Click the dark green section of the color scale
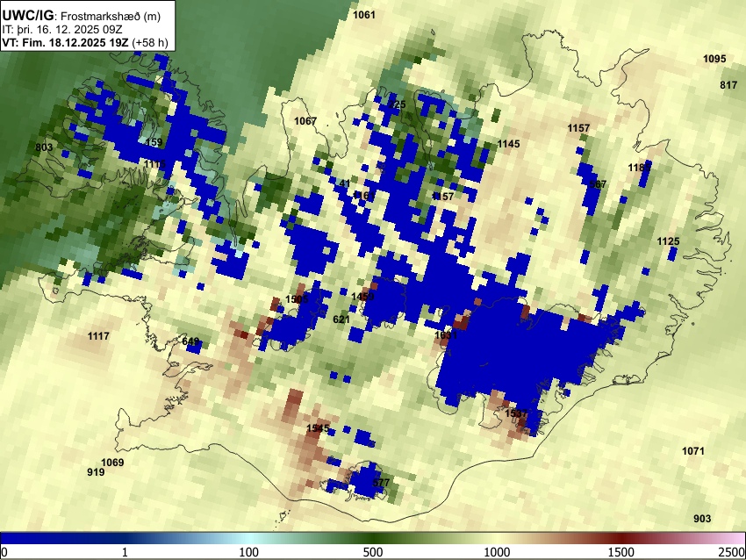The image size is (746, 560). point(373,538)
